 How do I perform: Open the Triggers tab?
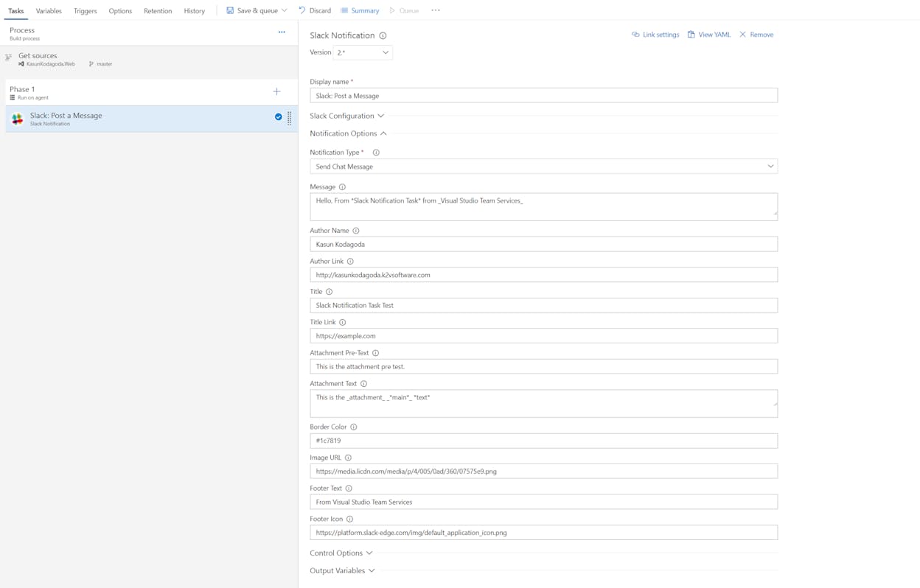[86, 11]
